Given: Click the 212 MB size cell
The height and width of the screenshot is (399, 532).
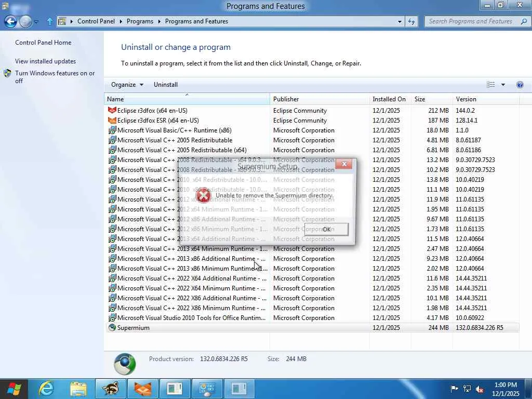Looking at the screenshot, I should point(438,110).
